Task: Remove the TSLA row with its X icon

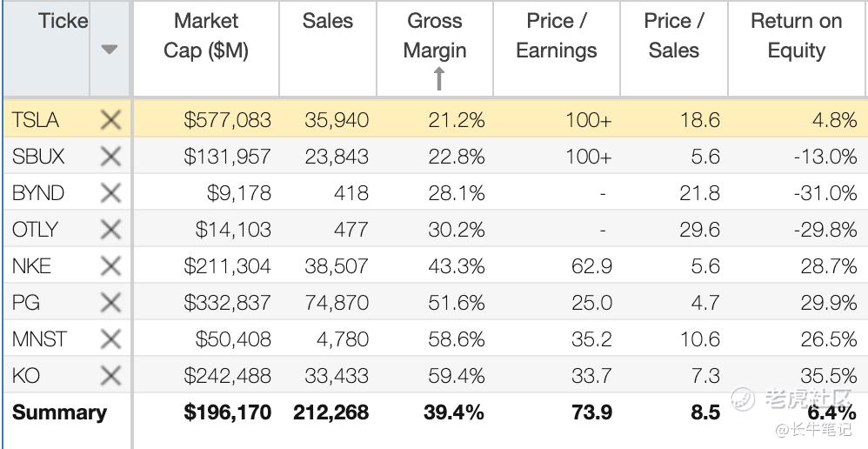Action: [110, 120]
